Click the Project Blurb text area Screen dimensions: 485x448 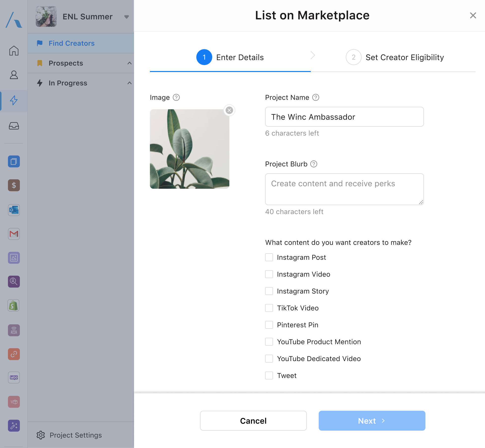click(x=344, y=189)
